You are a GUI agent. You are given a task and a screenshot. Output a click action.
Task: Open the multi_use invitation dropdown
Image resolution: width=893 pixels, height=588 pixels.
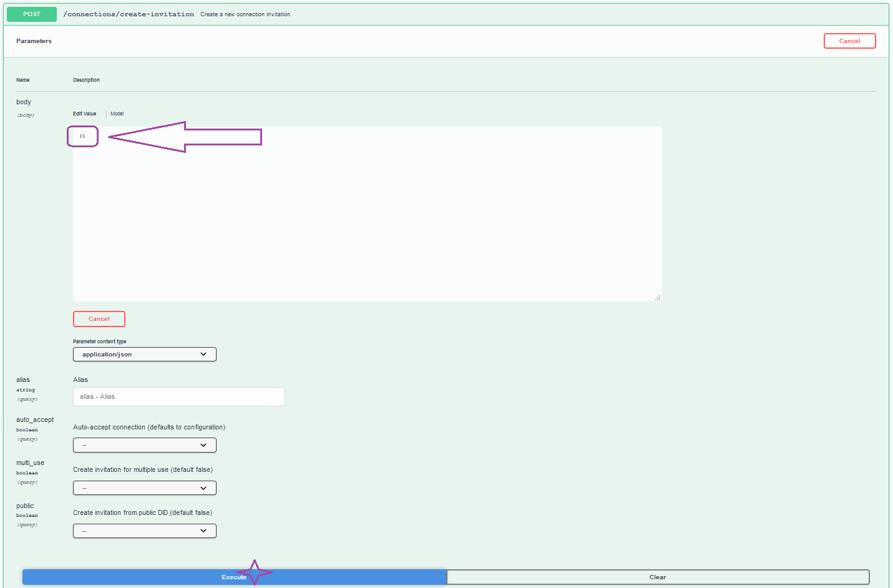144,488
